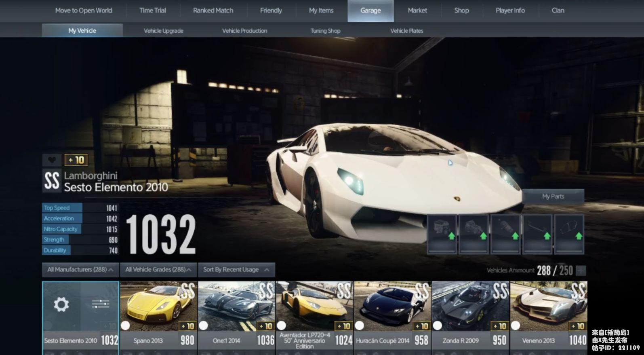Click the My Parts button

coord(553,196)
